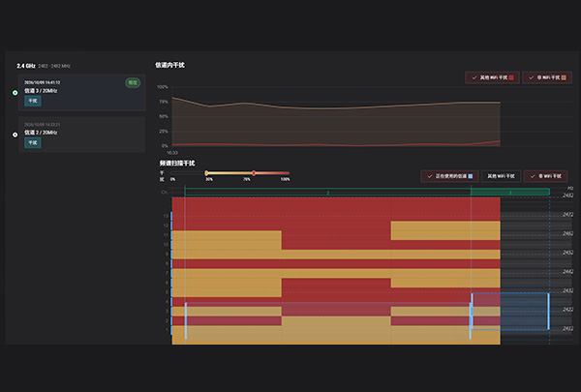The image size is (581, 392).
Task: Toggle 非 WiFi 干扰 in top chart legend
Action: pos(547,77)
